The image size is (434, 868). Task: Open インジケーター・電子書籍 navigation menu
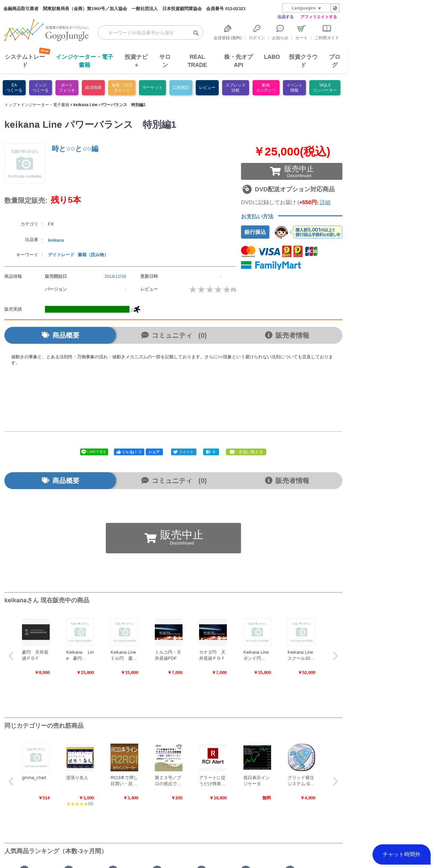coord(85,61)
